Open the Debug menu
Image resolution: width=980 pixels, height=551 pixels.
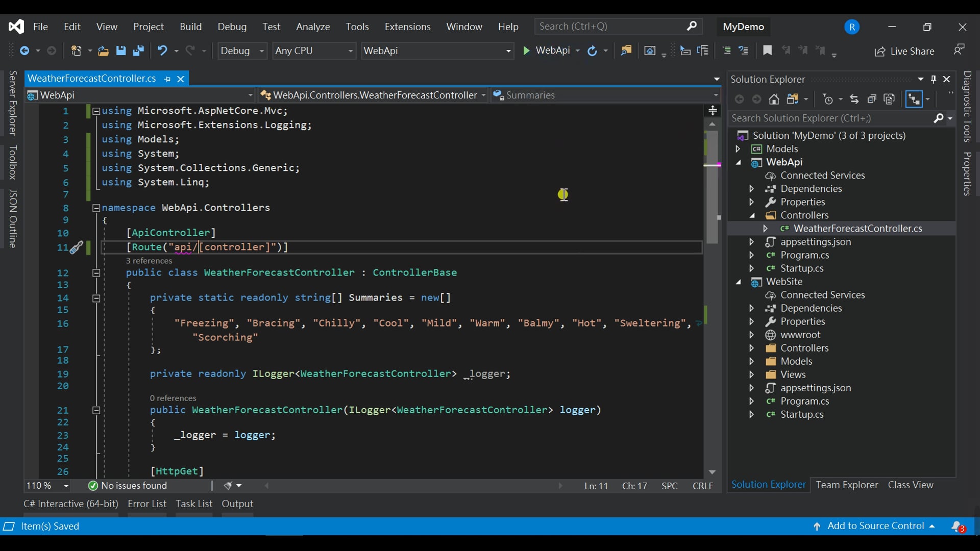232,27
